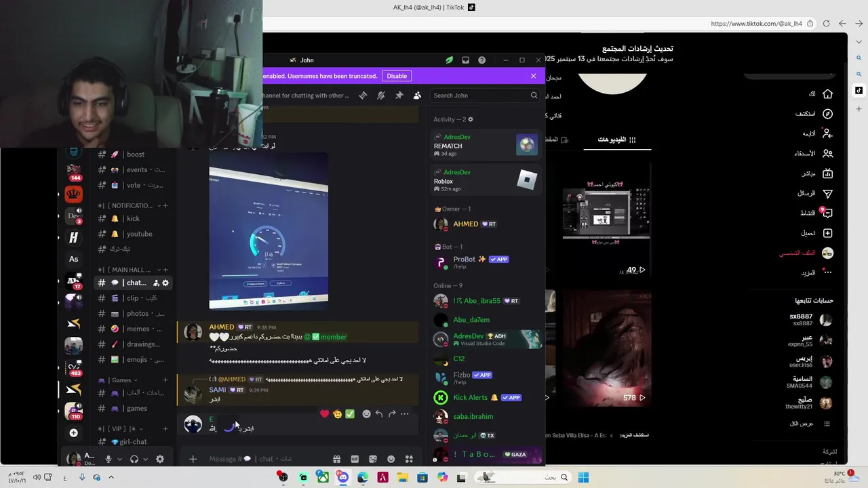Click TikTok upload plus icon

pyautogui.click(x=827, y=233)
